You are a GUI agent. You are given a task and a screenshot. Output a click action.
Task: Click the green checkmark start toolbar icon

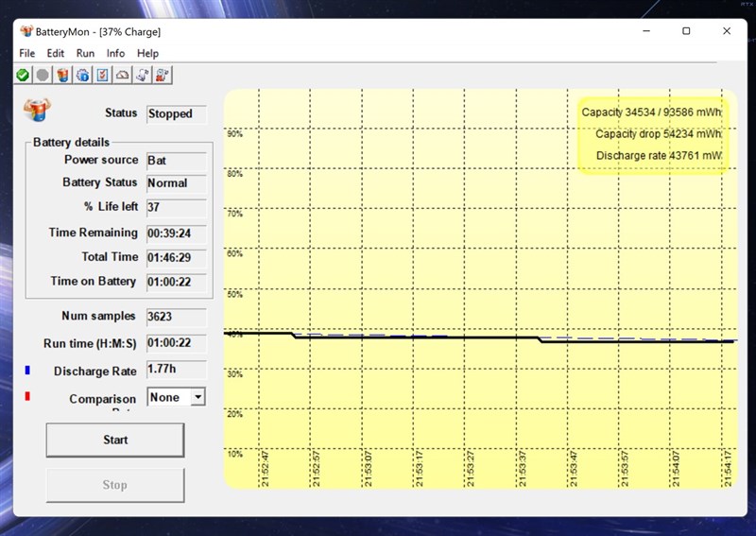(23, 76)
